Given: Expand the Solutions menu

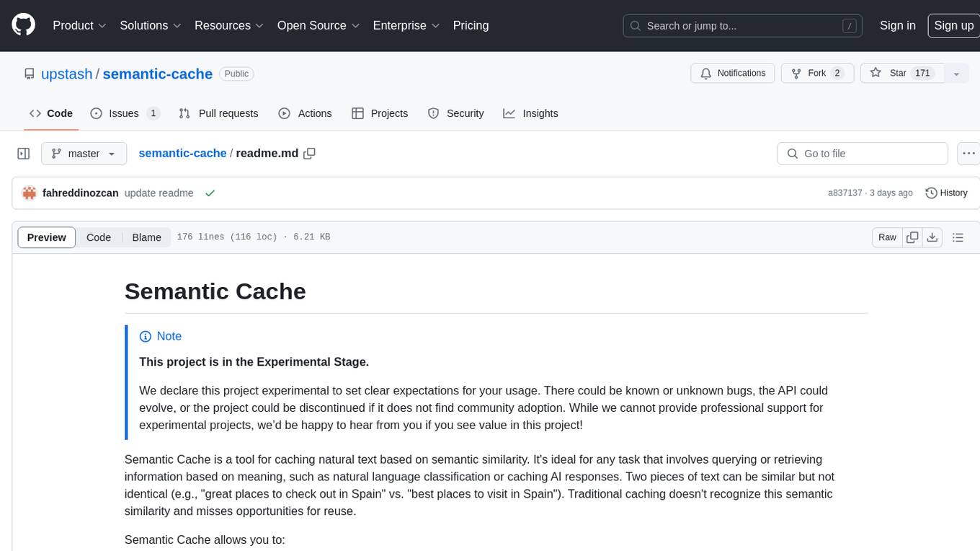Looking at the screenshot, I should coord(151,25).
